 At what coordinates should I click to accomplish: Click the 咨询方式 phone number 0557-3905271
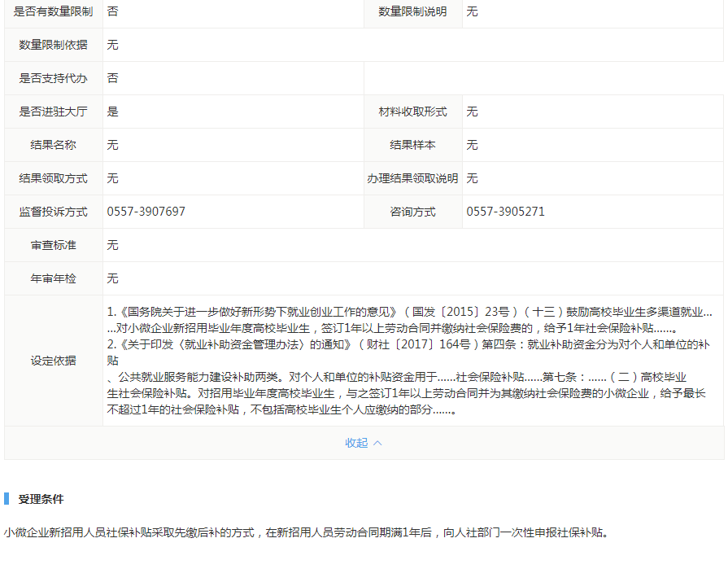pyautogui.click(x=505, y=212)
